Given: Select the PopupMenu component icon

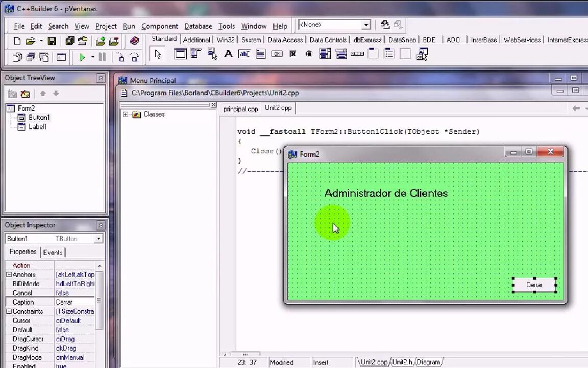Looking at the screenshot, I should (x=212, y=54).
